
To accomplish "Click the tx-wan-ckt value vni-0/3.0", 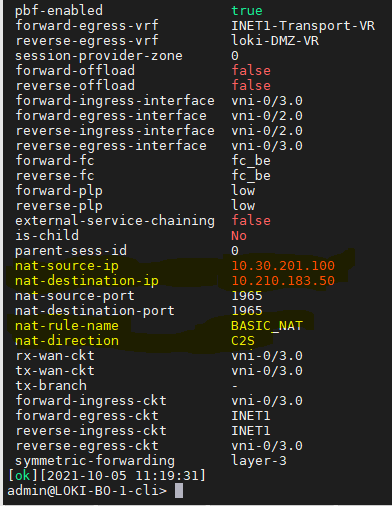I will pos(267,371).
